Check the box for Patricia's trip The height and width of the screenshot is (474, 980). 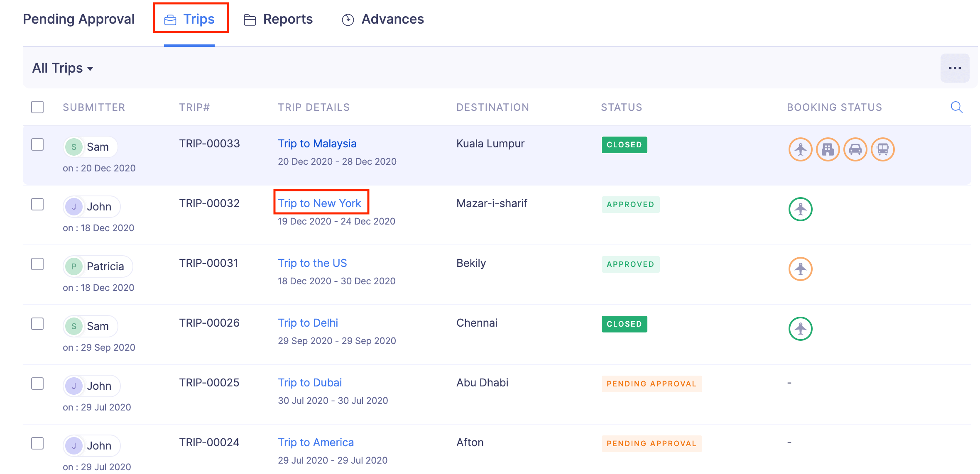click(37, 264)
